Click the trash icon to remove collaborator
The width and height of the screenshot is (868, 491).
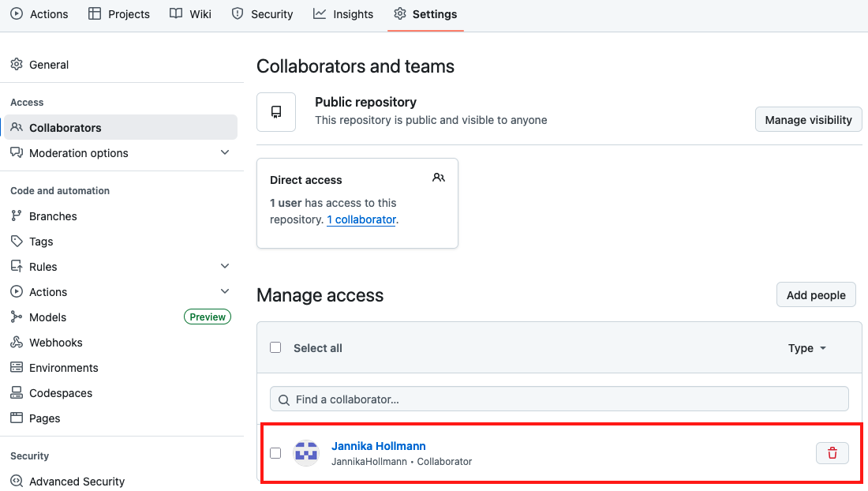[832, 453]
